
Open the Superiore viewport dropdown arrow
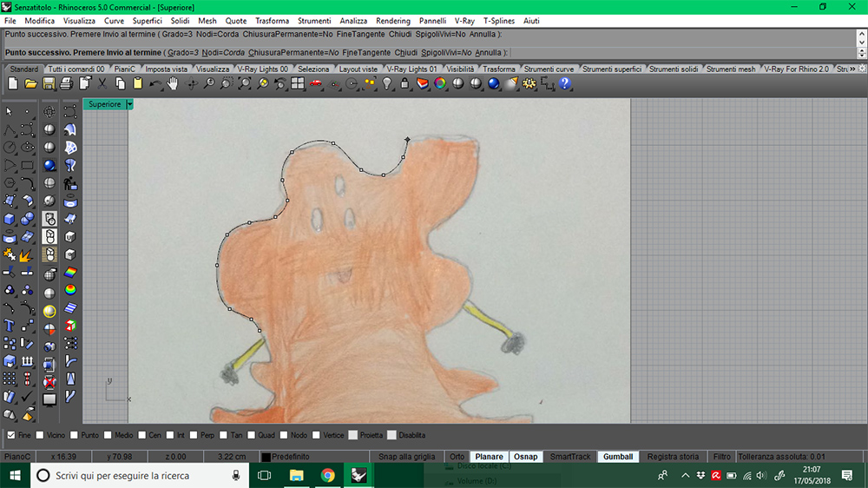tap(129, 104)
